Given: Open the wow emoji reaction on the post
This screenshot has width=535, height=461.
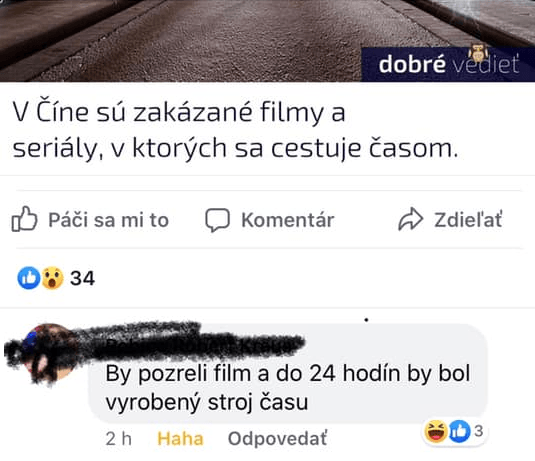Looking at the screenshot, I should (x=53, y=278).
